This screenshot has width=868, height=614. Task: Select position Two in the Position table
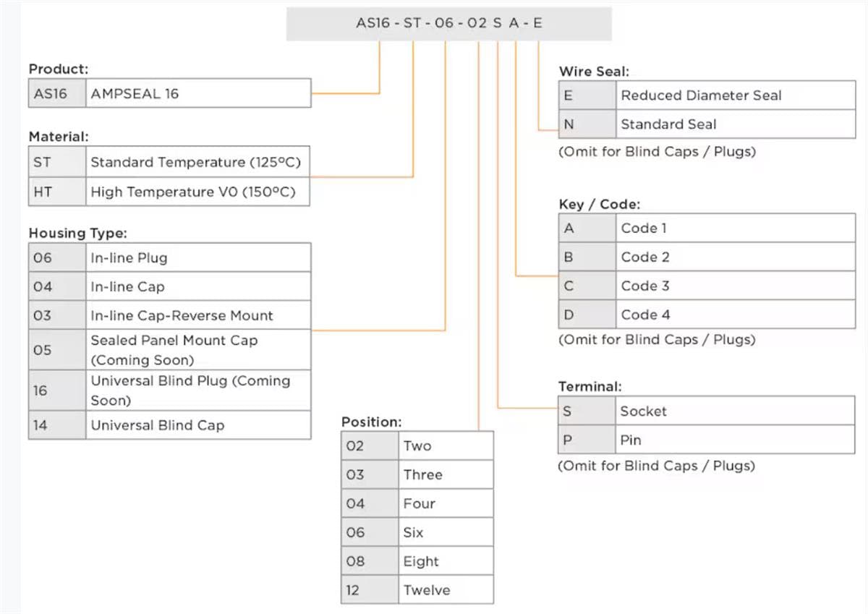[x=417, y=445]
